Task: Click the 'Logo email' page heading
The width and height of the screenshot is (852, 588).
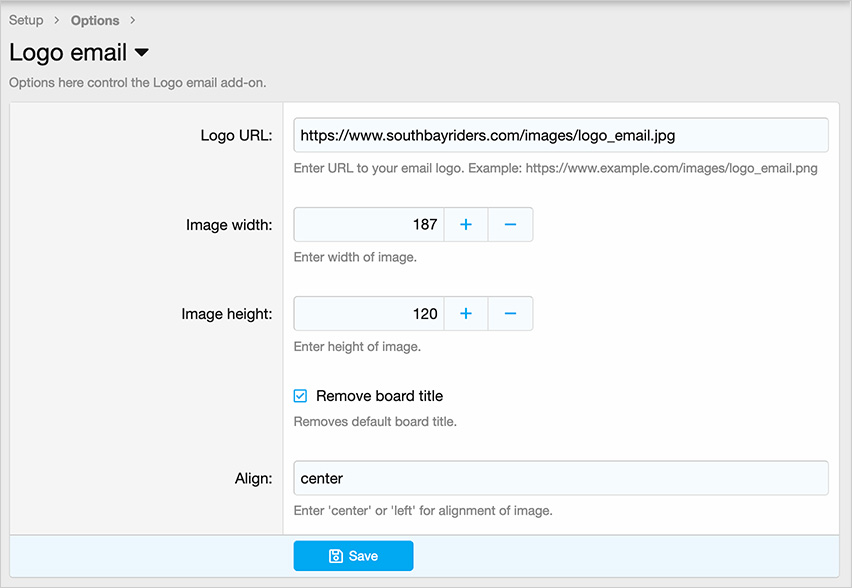Action: pos(68,52)
